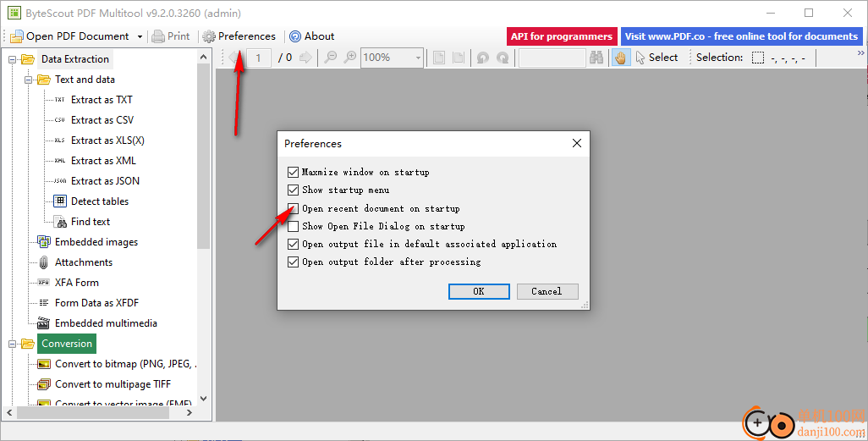This screenshot has height=441, width=868.
Task: Click the tree horizontal scroll right arrow
Action: (x=190, y=413)
